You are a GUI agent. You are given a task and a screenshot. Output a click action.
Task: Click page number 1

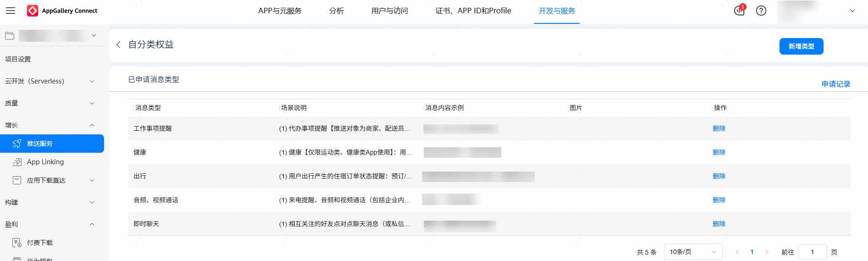tap(752, 252)
